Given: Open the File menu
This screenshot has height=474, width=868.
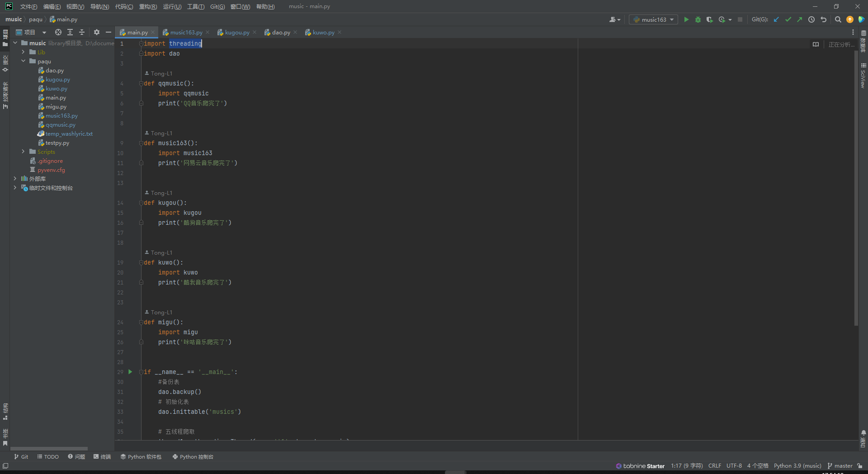Looking at the screenshot, I should point(28,6).
